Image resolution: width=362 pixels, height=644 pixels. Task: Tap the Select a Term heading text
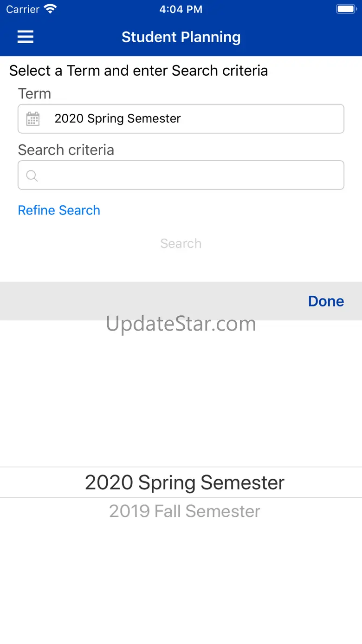coord(139,71)
